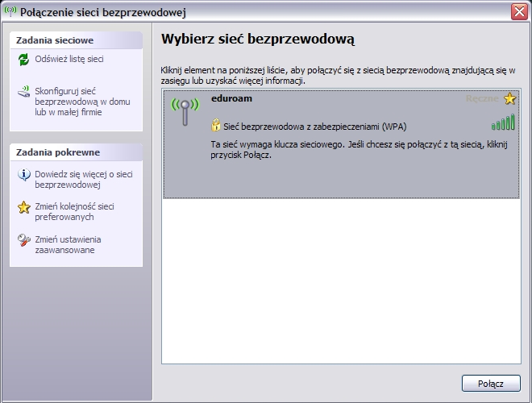Click the padlock security icon
This screenshot has height=403, width=532.
(216, 125)
